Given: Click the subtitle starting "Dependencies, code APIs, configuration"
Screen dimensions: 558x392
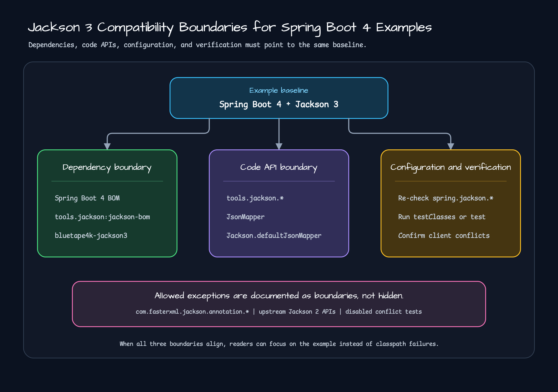Looking at the screenshot, I should click(x=197, y=45).
